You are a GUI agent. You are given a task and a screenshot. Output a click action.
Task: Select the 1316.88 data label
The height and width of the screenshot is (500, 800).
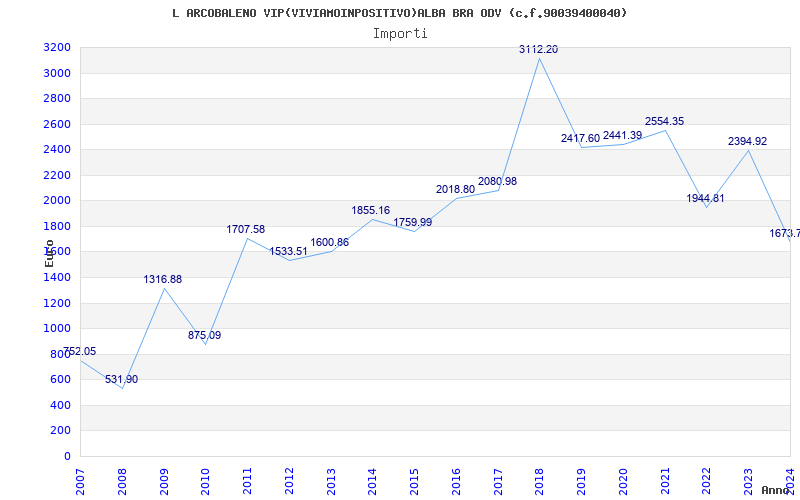click(162, 280)
